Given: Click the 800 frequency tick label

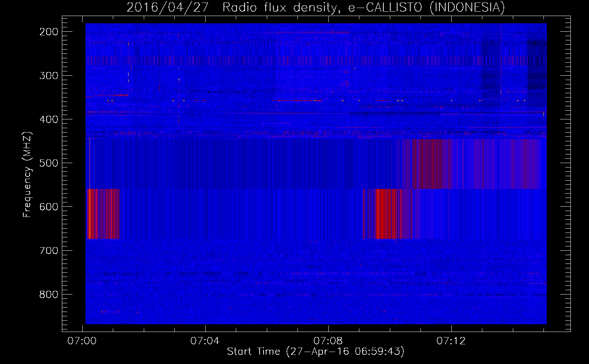Looking at the screenshot, I should click(x=49, y=294).
